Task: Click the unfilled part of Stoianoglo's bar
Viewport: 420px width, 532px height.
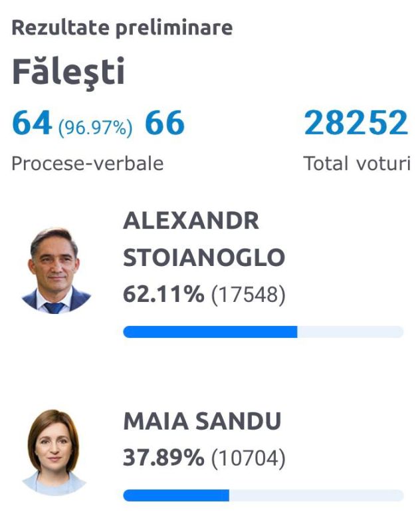Action: point(350,331)
